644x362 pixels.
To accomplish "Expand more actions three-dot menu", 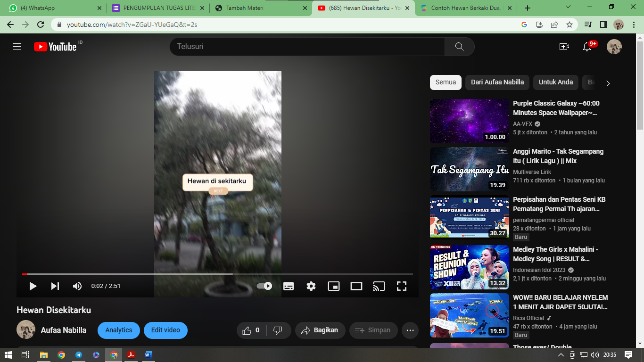I will 410,330.
